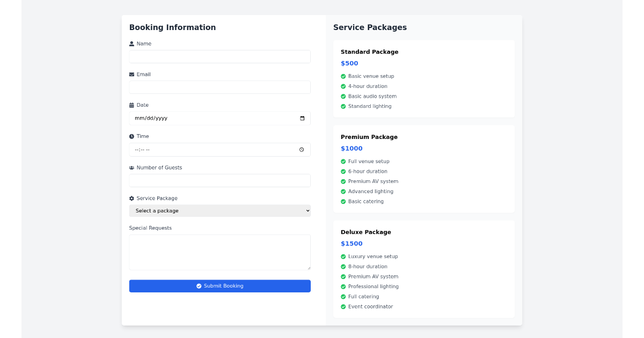The height and width of the screenshot is (338, 644).
Task: Open the Select a package dropdown
Action: pyautogui.click(x=219, y=210)
